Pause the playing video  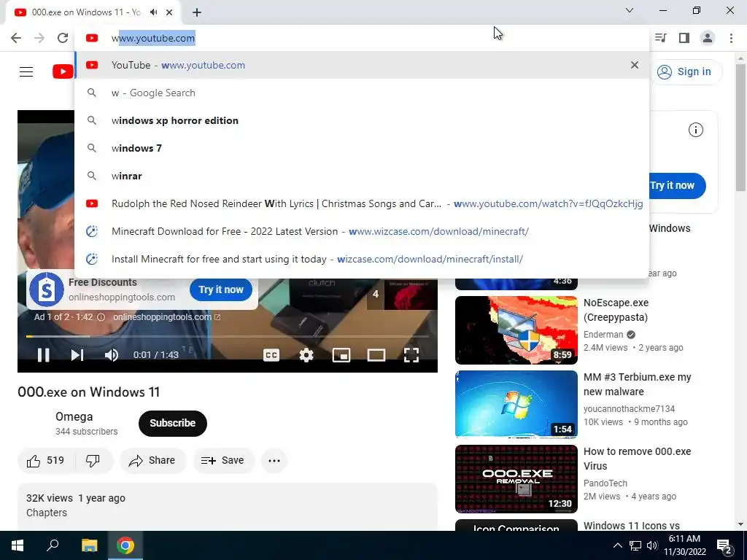pyautogui.click(x=43, y=355)
